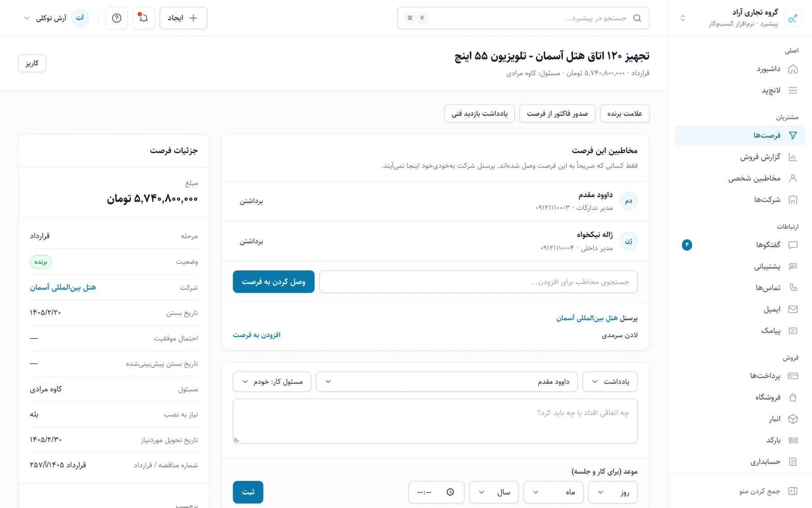Click contract number قرارداد ۲۵۷/آ/۱۴۰۵

(58, 465)
